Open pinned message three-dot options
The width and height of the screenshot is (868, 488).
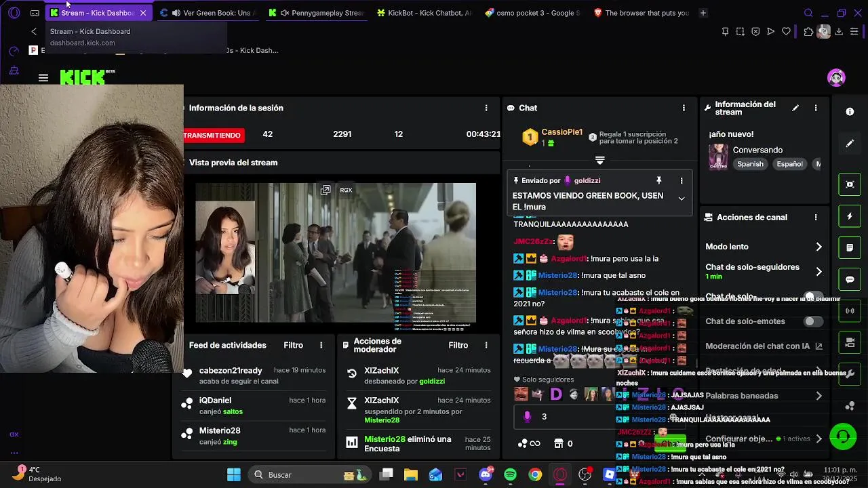tap(682, 180)
